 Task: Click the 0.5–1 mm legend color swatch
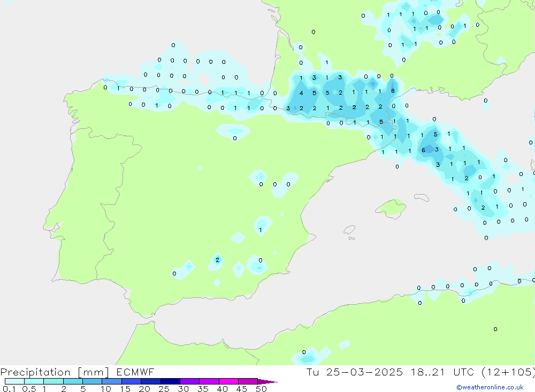(34, 381)
